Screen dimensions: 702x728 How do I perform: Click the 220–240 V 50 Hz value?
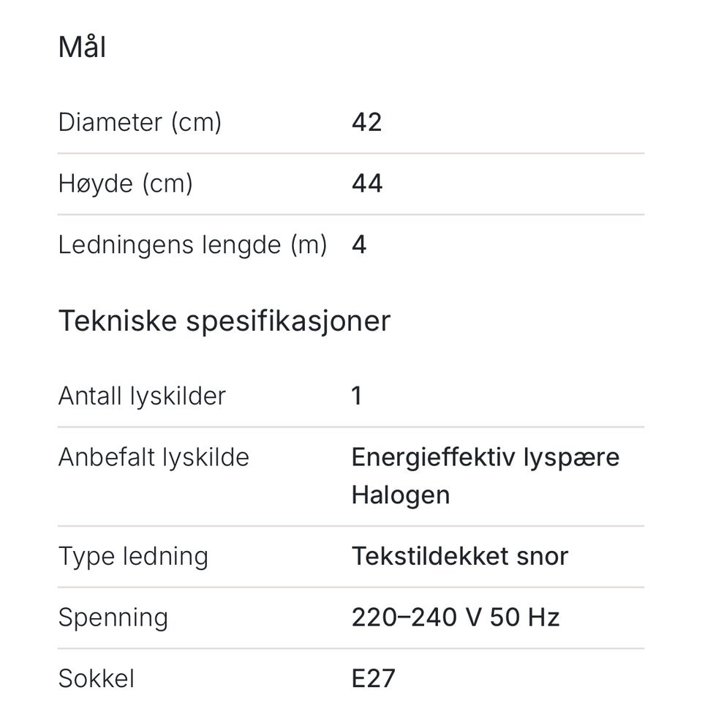(455, 618)
